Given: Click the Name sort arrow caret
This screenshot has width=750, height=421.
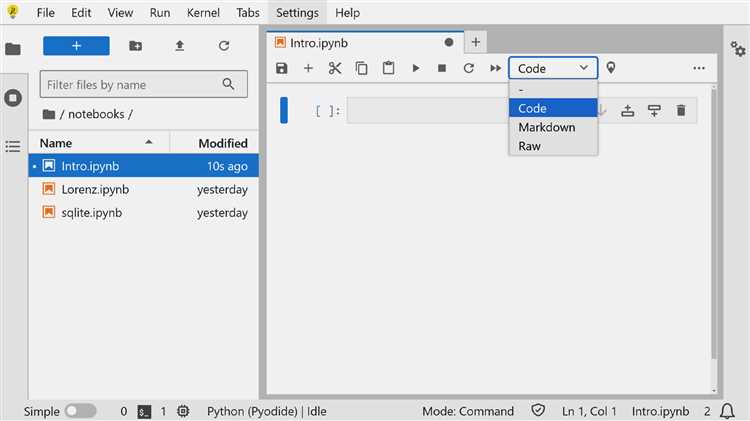Looking at the screenshot, I should click(x=149, y=142).
